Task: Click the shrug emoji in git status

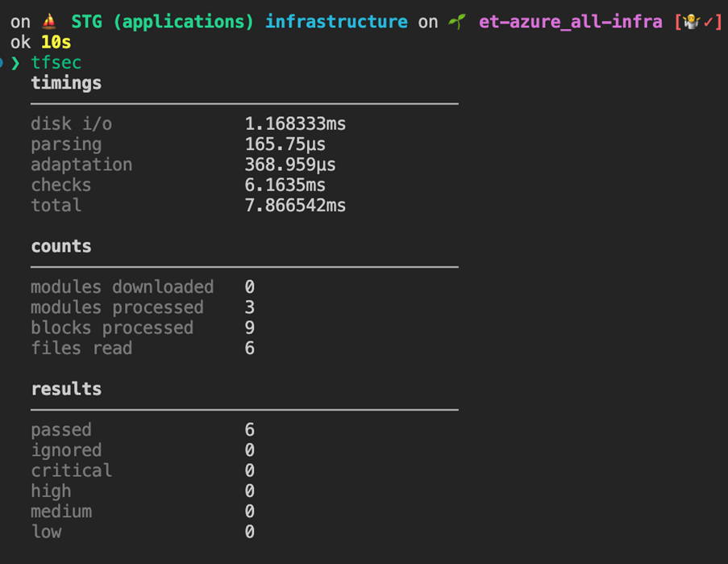Action: click(692, 21)
